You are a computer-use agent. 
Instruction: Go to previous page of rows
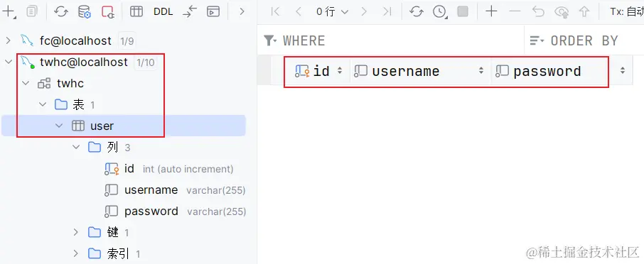(299, 11)
